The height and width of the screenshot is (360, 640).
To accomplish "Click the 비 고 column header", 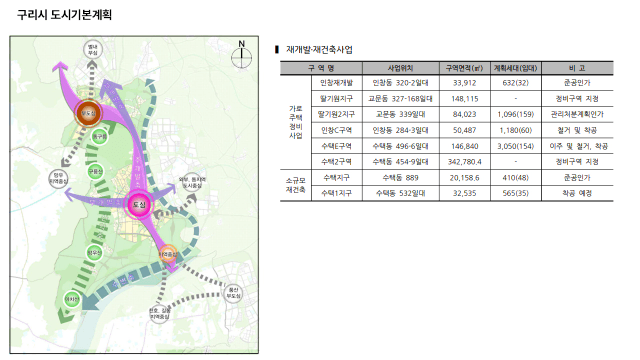I will [577, 68].
